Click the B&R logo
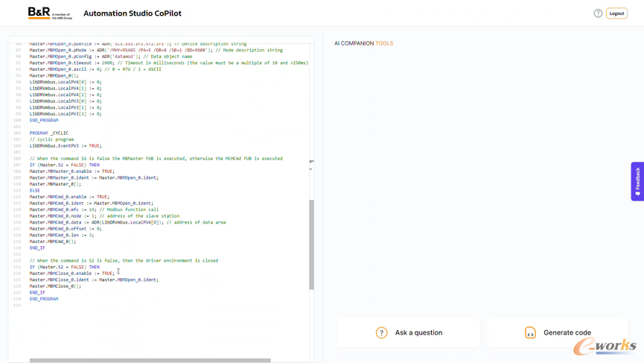The height and width of the screenshot is (363, 644). 50,13
